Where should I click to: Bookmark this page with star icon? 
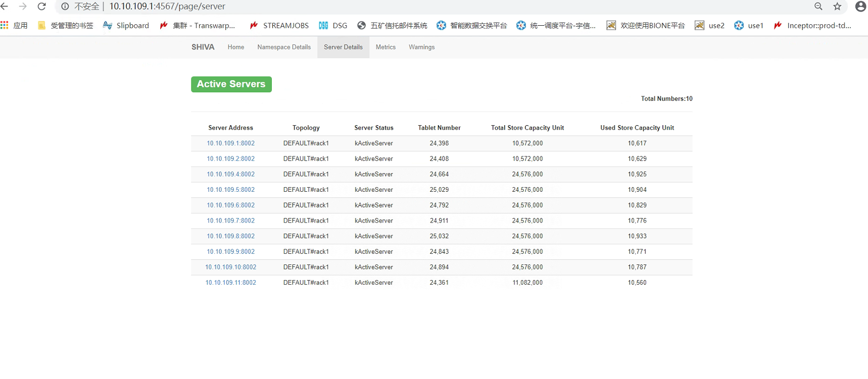click(837, 7)
